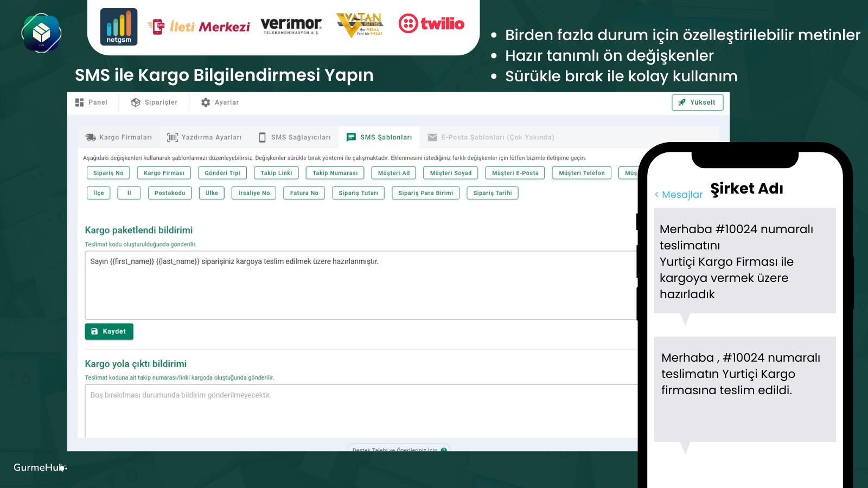Click the truck icon on Kargo Firmaları
Image resolution: width=868 pixels, height=488 pixels.
click(91, 138)
